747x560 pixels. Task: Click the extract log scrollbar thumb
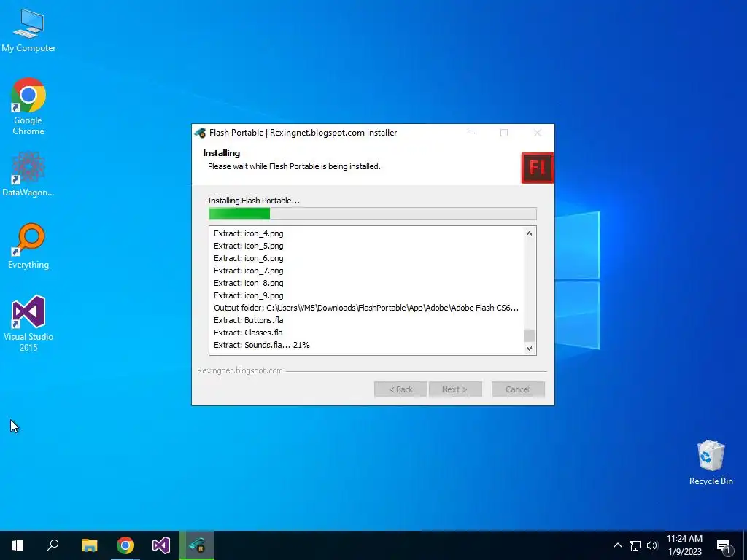(x=529, y=335)
